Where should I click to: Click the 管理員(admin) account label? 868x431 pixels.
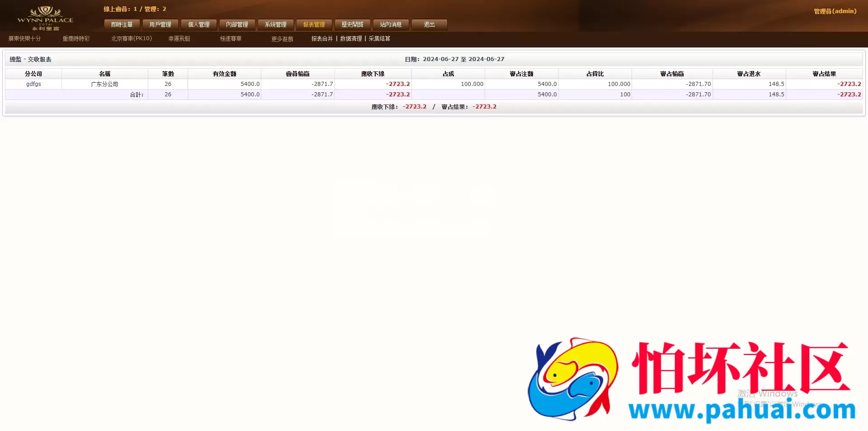point(835,11)
